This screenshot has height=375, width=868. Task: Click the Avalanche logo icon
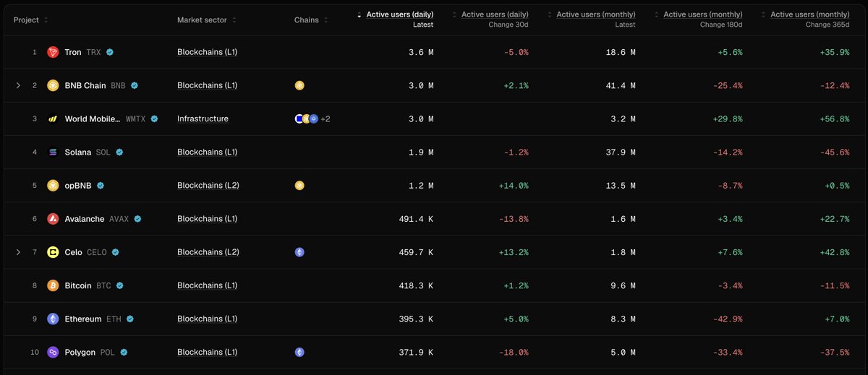coord(53,218)
